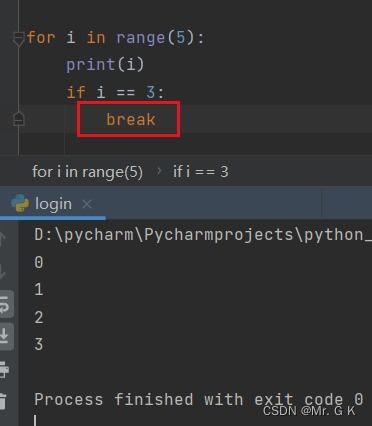Click 'Process finished with exit code 0'
Screen dimensions: 372x426
tap(199, 399)
